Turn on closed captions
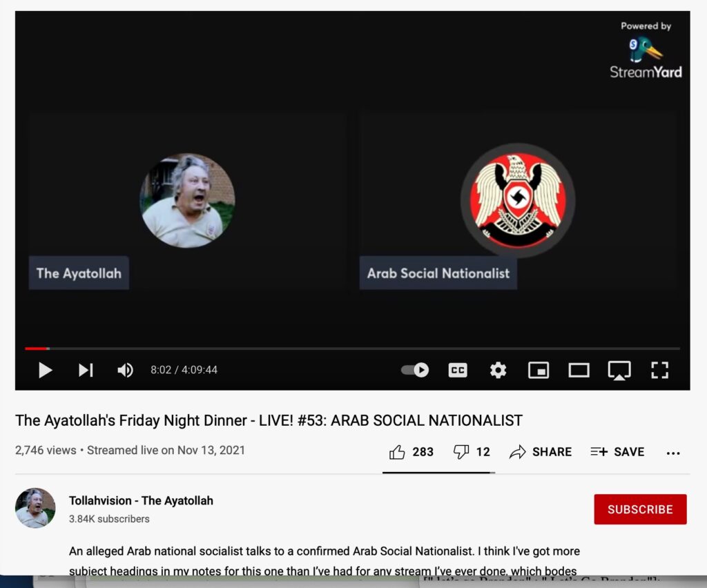 (x=457, y=371)
